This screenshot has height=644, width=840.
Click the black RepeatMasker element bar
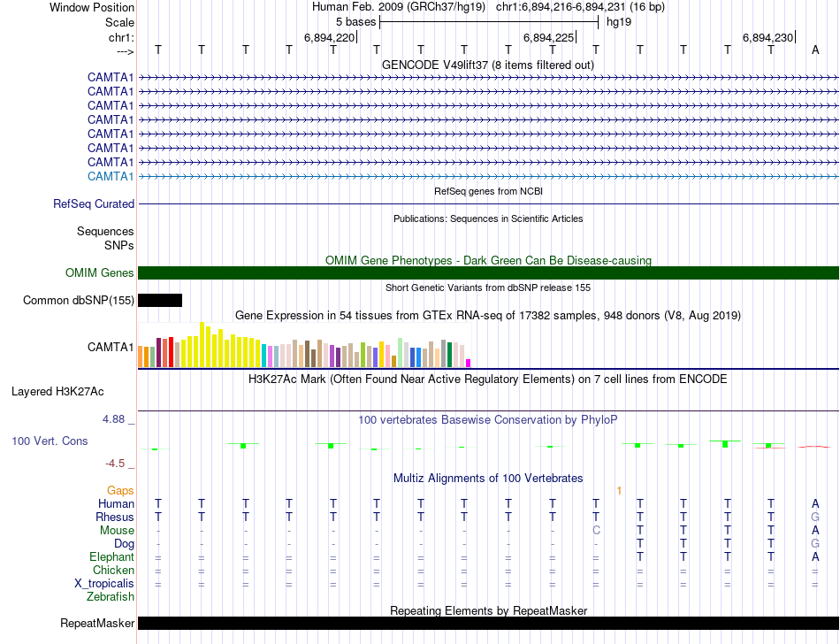point(489,623)
